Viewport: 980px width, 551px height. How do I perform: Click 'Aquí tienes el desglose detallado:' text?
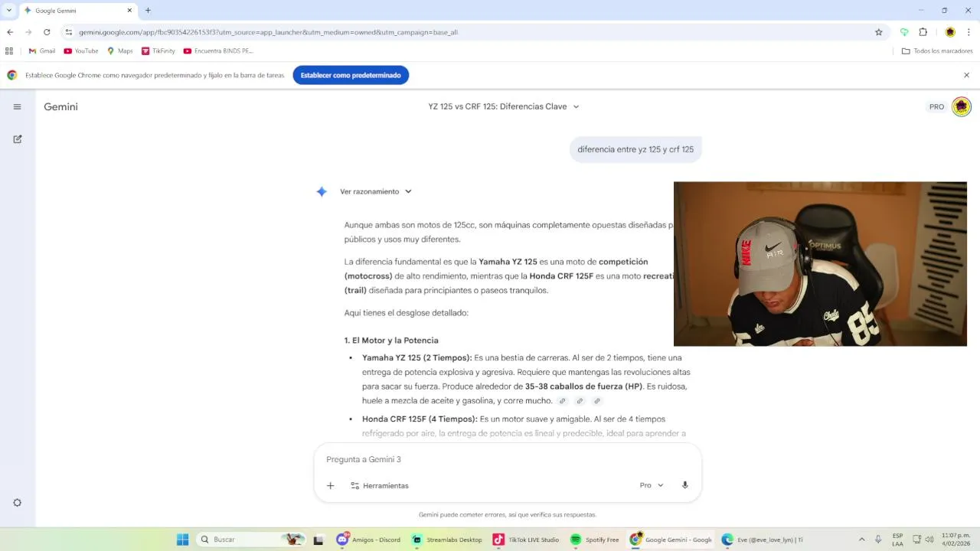(x=406, y=312)
